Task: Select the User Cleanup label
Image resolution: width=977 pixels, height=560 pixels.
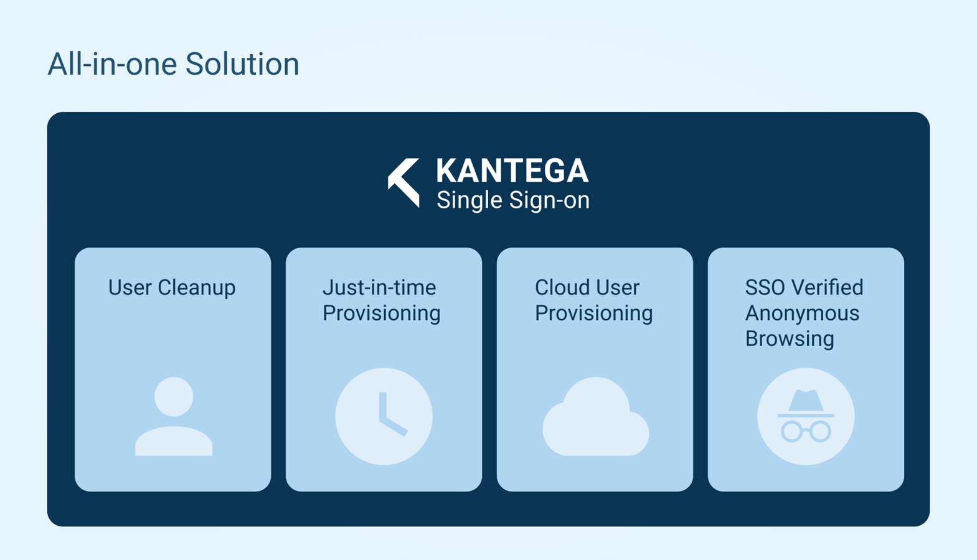Action: (x=172, y=287)
